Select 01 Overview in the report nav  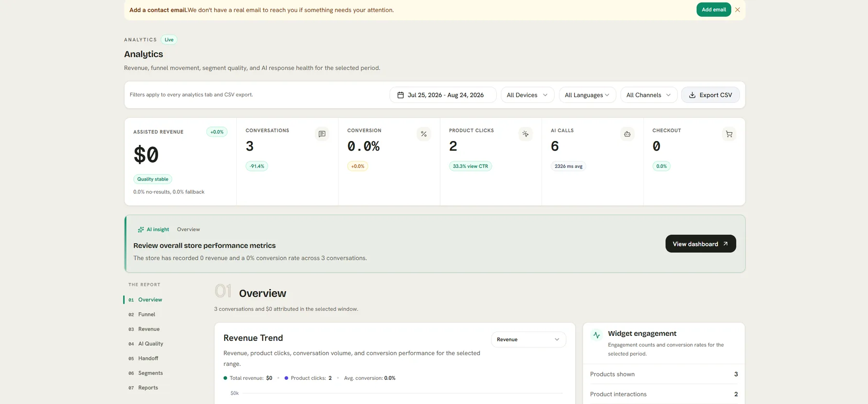tap(145, 300)
